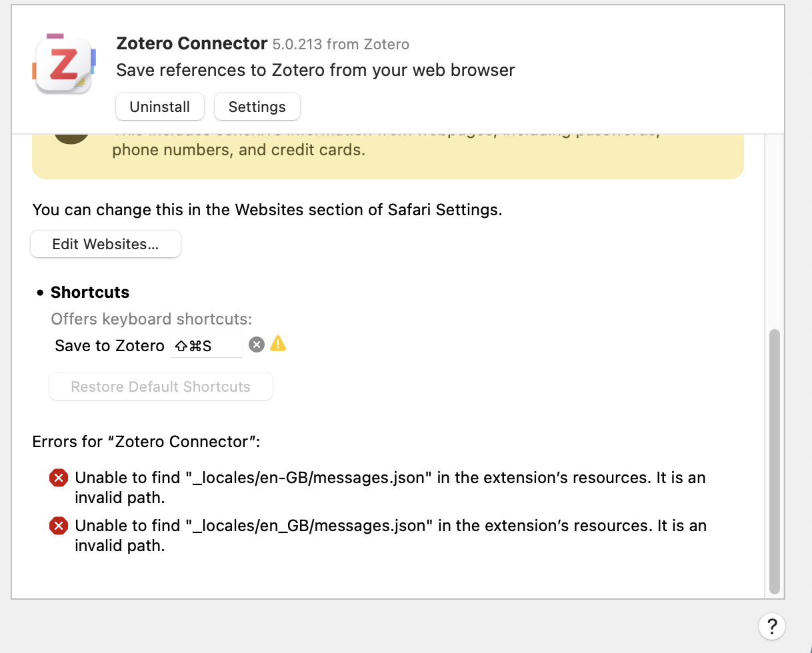The image size is (812, 653).
Task: Click Restore Default Shortcuts button
Action: click(161, 386)
